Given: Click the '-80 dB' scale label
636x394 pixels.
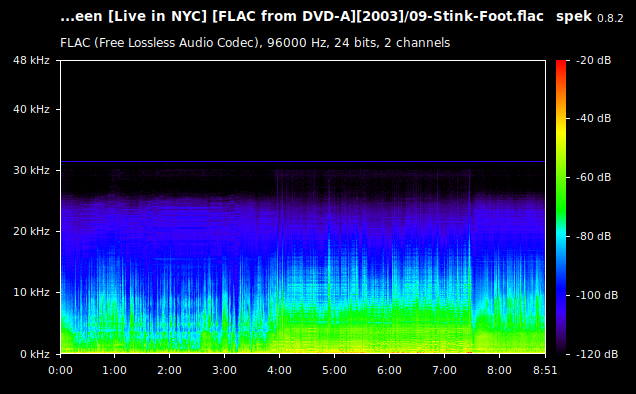Looking at the screenshot, I should [593, 236].
